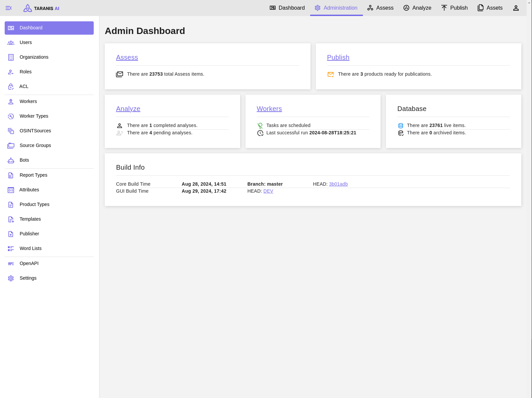532x398 pixels.
Task: Click the Organizations building icon
Action: 11,57
